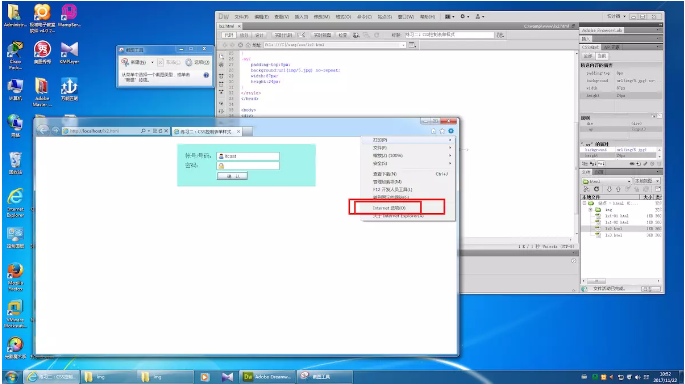Screen dimensions: 685x384
Task: Switch to Dreamweaver's Design view
Action: pos(259,35)
